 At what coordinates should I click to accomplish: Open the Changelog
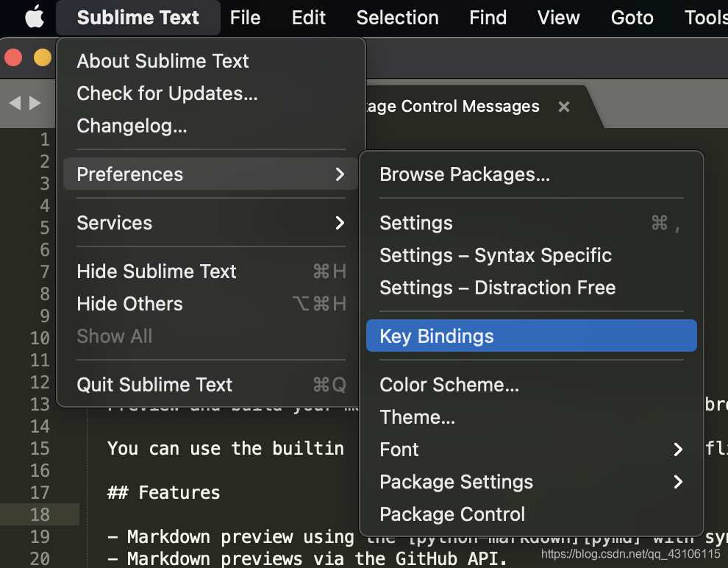pyautogui.click(x=132, y=126)
